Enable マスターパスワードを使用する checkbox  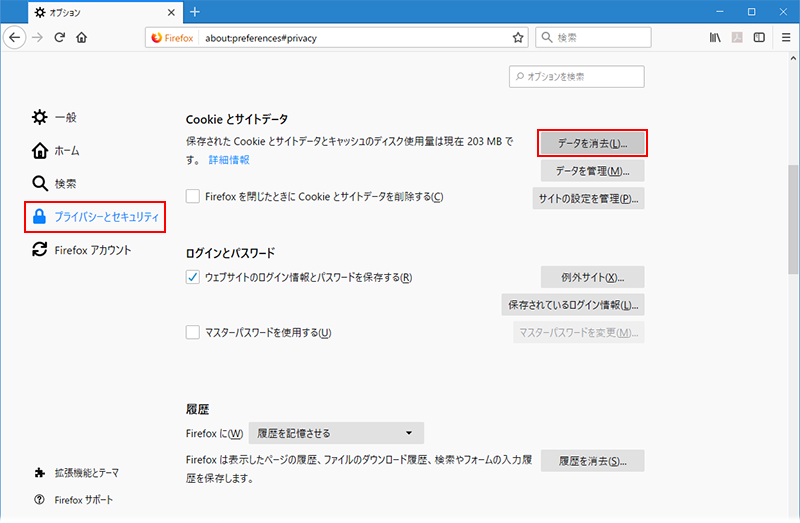[x=192, y=333]
